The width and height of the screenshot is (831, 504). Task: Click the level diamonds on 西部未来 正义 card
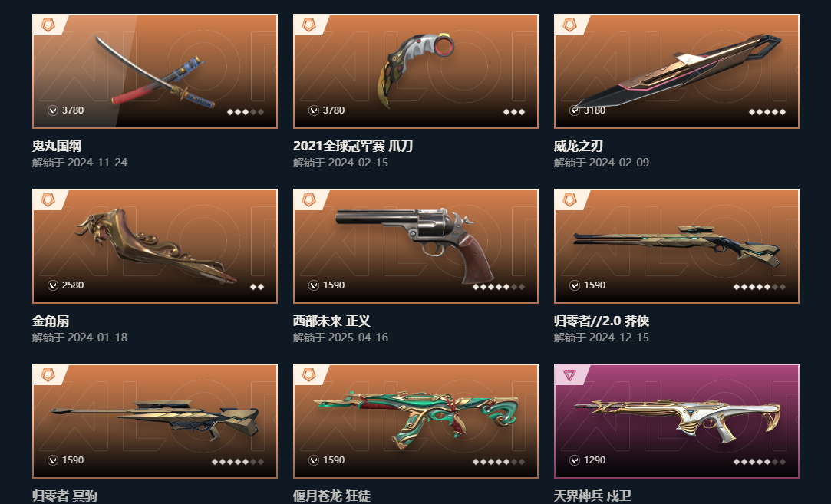(x=498, y=287)
